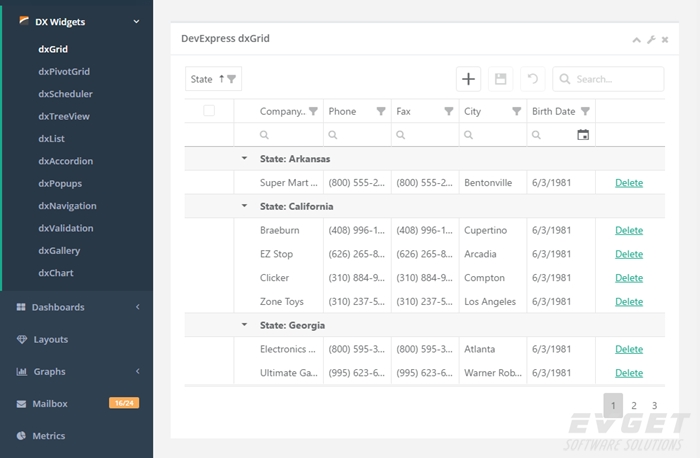Screen dimensions: 700x458
Task: Click the Dashboards grid icon
Action: [x=21, y=307]
